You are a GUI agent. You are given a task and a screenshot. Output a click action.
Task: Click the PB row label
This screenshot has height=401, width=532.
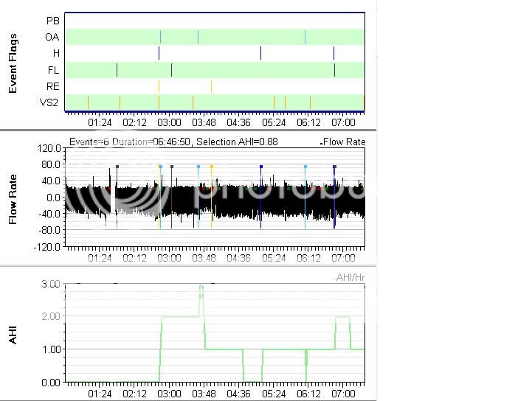point(53,21)
